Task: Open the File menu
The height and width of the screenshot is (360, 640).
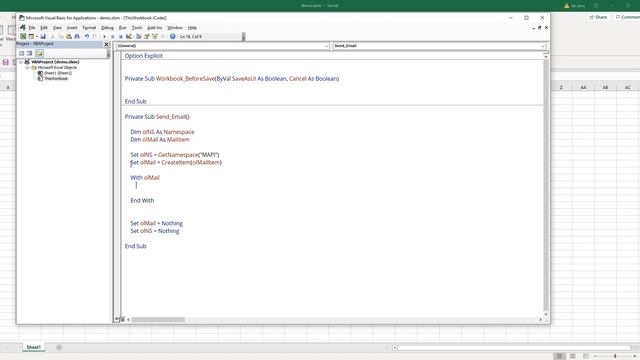Action: [32, 28]
